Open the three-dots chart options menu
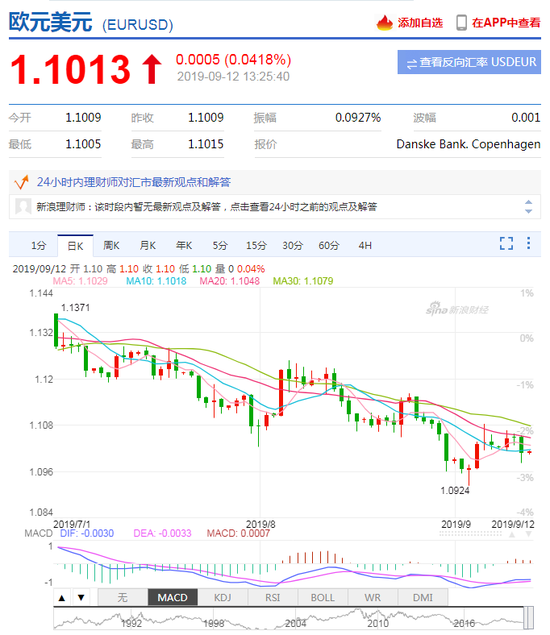The height and width of the screenshot is (635, 550). (x=529, y=243)
